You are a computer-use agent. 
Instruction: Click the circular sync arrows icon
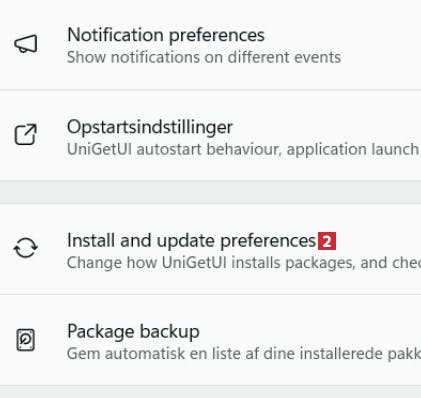[26, 248]
